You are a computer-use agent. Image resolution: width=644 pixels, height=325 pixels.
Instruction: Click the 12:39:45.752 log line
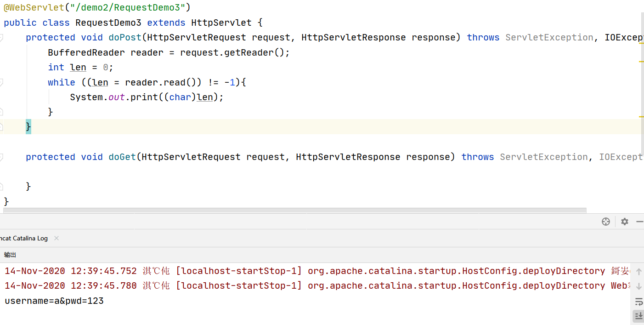coord(317,271)
